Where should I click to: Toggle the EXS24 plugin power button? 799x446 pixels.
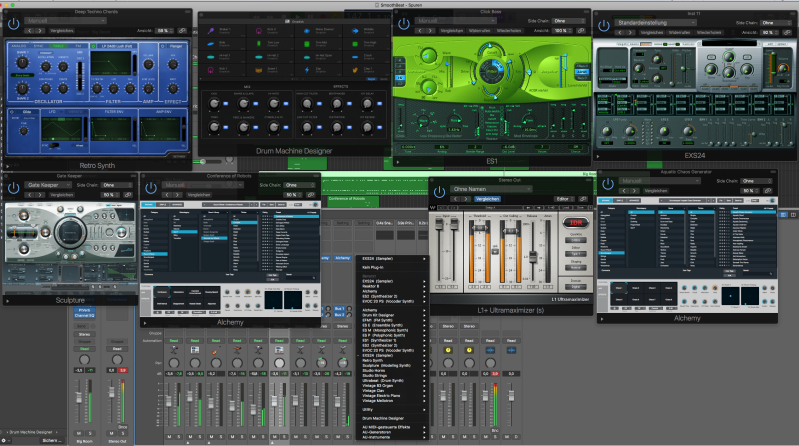604,25
